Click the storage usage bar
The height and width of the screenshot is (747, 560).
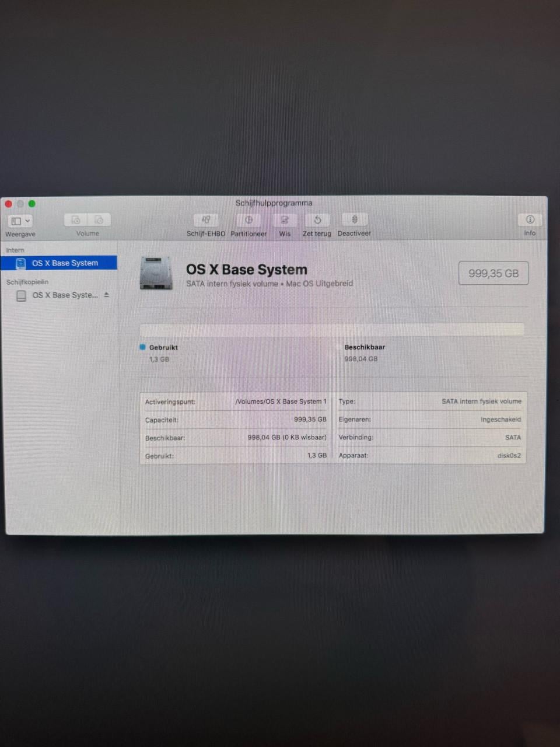(x=332, y=329)
